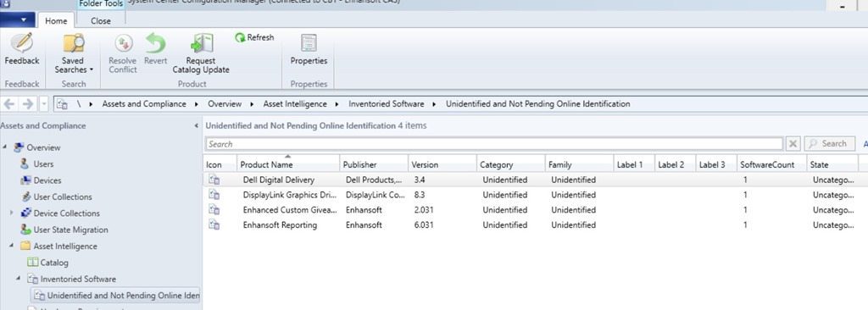Open the Folder Tools contextual tab
The height and width of the screenshot is (310, 868).
click(100, 4)
